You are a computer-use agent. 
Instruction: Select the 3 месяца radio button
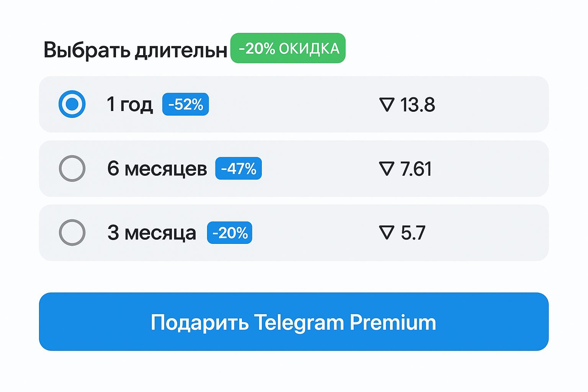[x=72, y=232]
